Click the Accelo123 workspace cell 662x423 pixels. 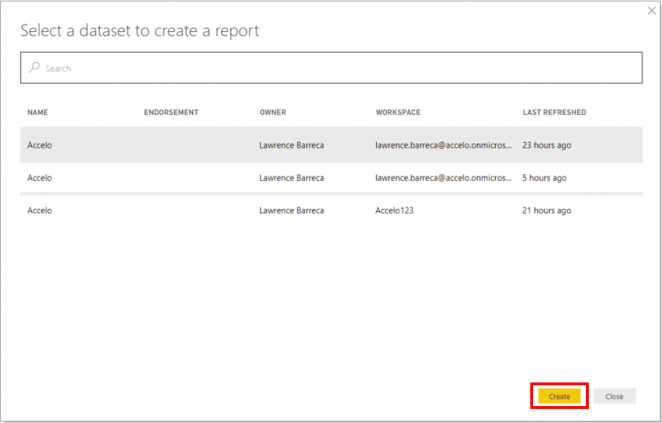[397, 211]
